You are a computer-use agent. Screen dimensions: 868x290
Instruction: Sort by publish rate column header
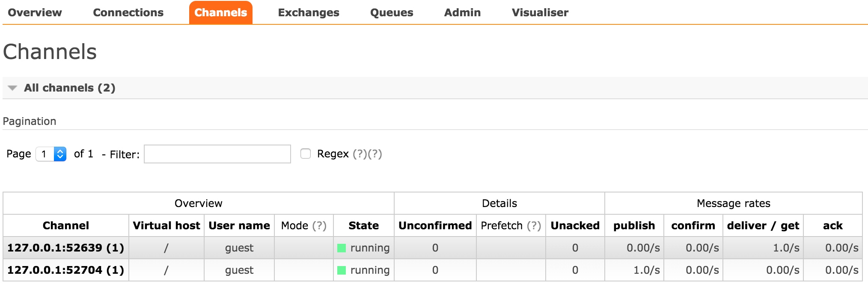pos(634,225)
